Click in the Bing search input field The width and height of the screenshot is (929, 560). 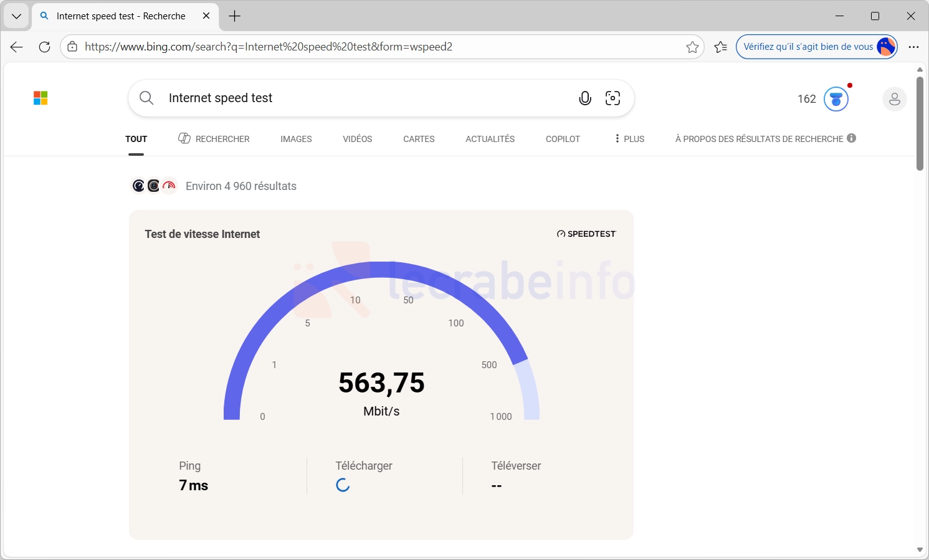click(361, 98)
